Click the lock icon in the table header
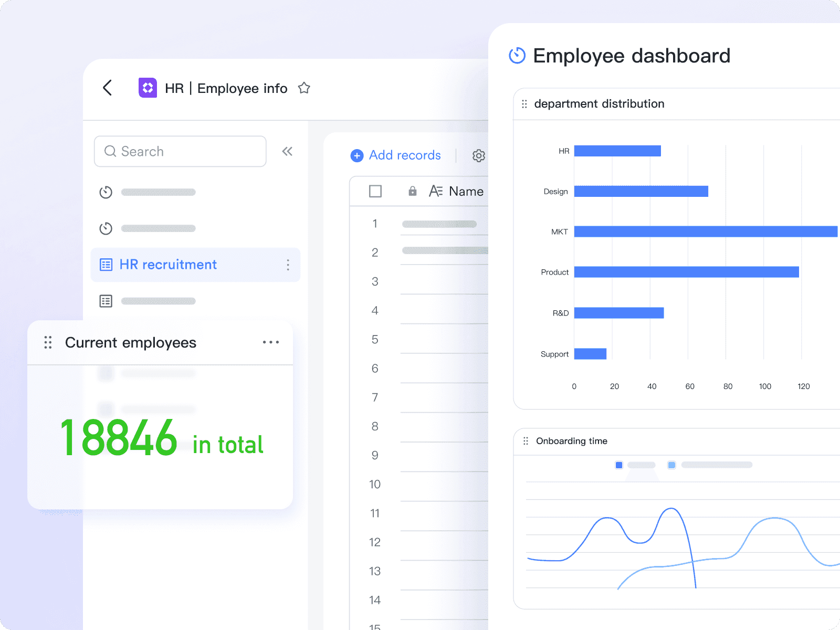The width and height of the screenshot is (840, 630). (x=412, y=191)
